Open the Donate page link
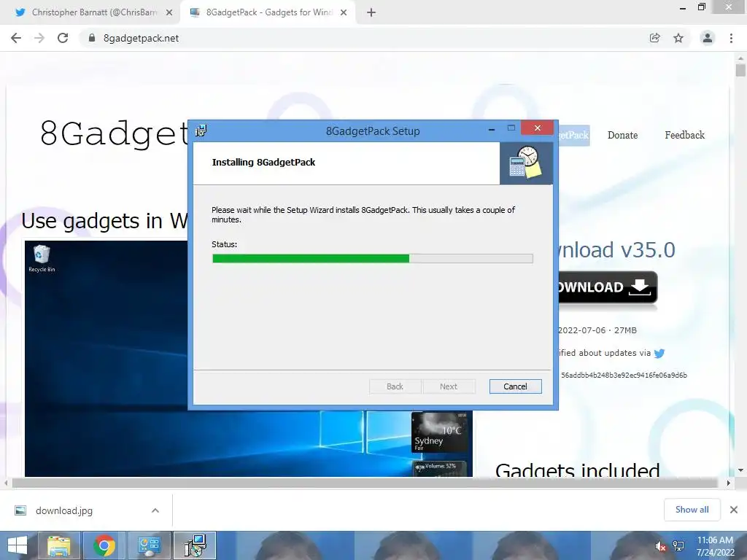 coord(622,135)
